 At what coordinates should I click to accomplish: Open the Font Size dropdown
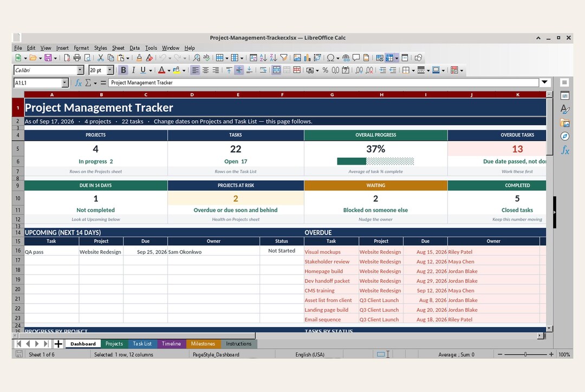tap(110, 70)
